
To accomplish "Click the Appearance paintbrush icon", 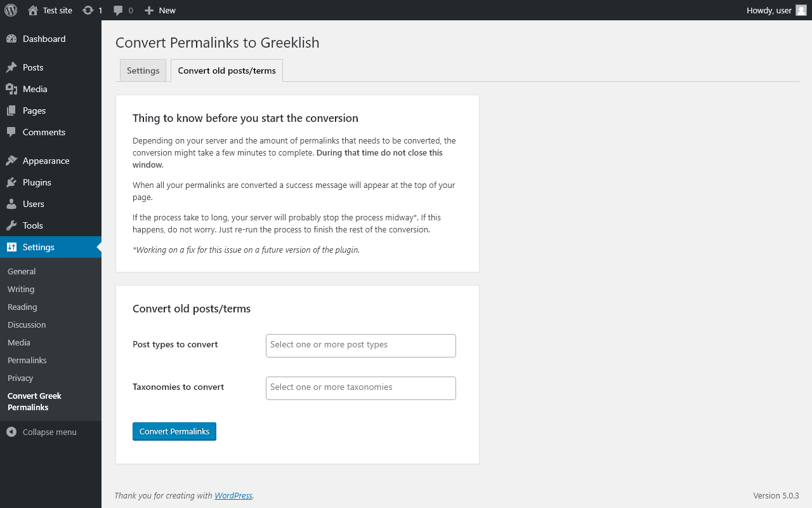I will (x=11, y=161).
